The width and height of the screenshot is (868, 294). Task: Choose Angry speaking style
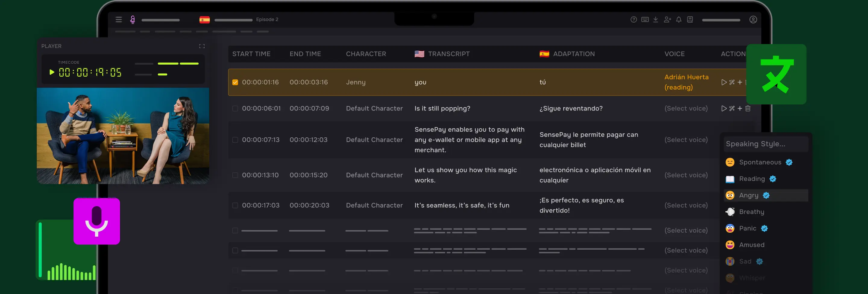(x=766, y=195)
